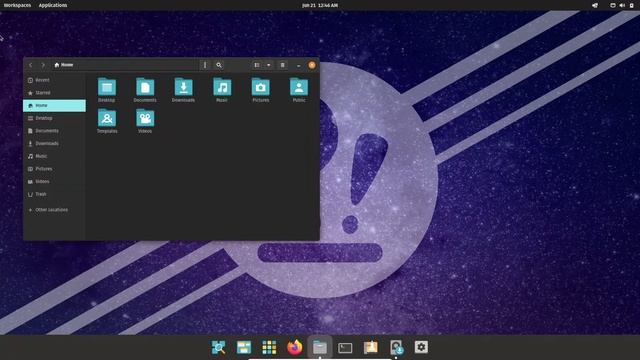Click the trash icon in Files header
This screenshot has height=360, width=640.
(x=282, y=65)
